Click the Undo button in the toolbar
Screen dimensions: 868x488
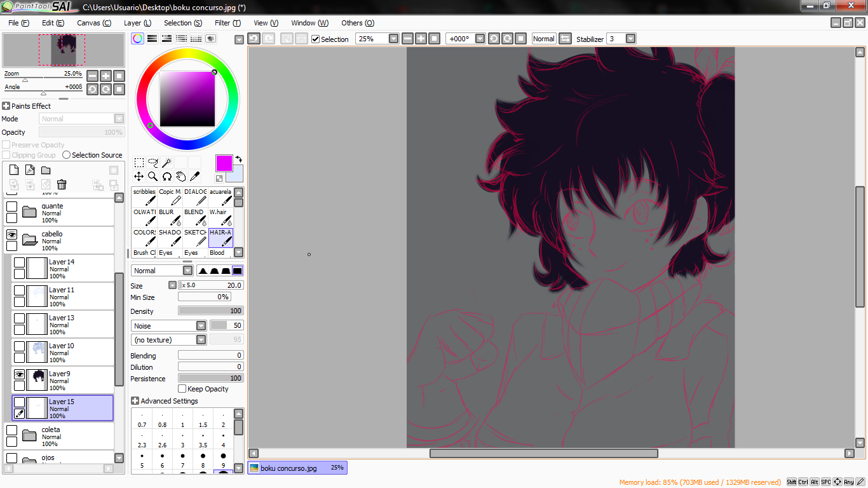click(254, 39)
